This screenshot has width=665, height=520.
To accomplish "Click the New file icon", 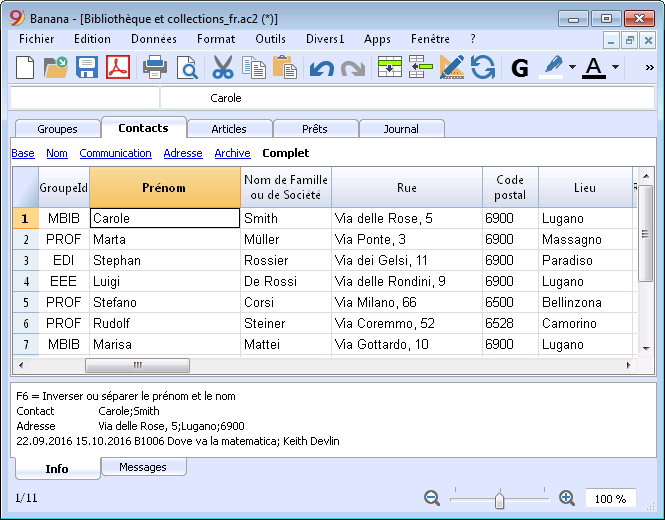I will (25, 67).
